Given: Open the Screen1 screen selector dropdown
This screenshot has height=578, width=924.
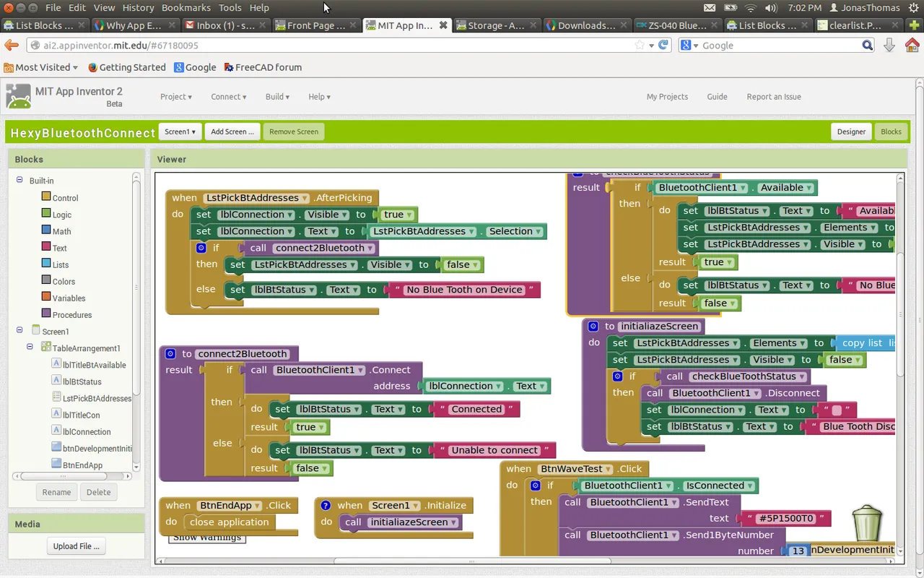Looking at the screenshot, I should click(180, 131).
